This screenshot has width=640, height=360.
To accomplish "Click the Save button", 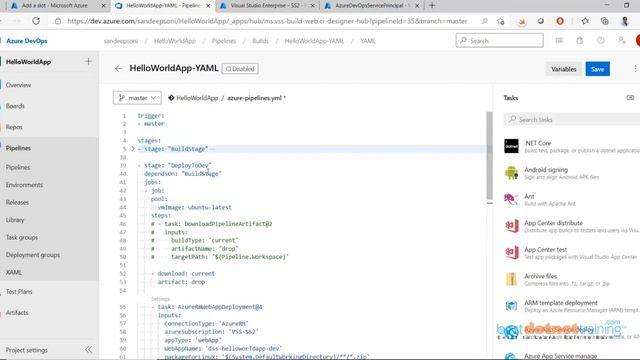I will coord(598,69).
